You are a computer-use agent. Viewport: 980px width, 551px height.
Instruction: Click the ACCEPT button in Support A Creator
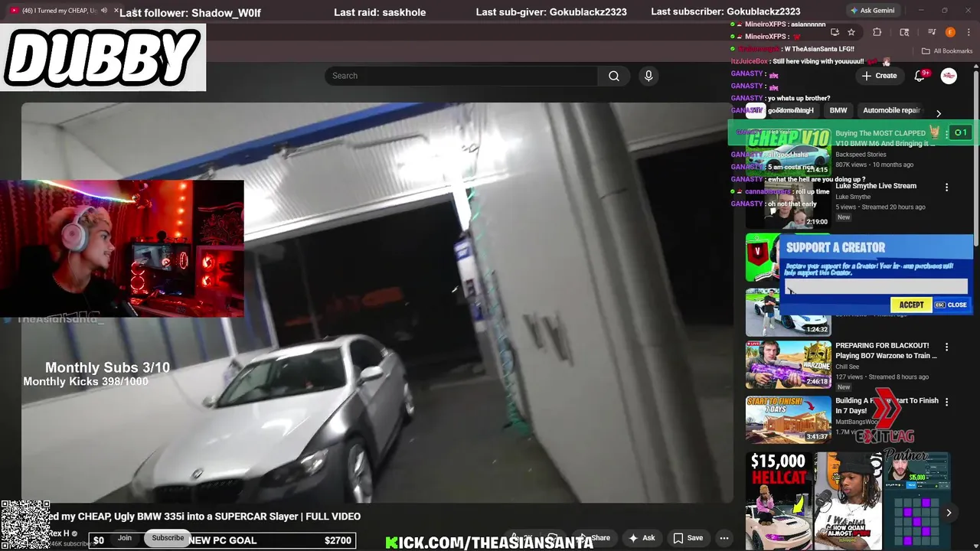(x=911, y=305)
